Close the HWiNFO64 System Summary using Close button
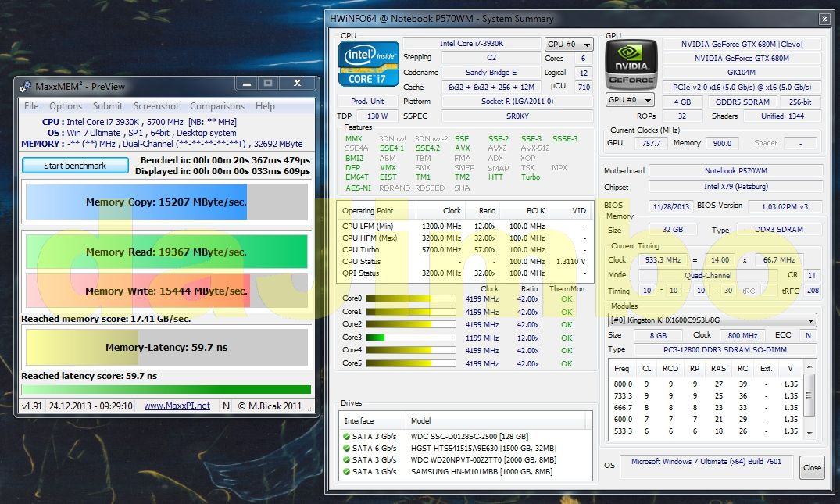Image resolution: width=840 pixels, height=504 pixels. 812,467
